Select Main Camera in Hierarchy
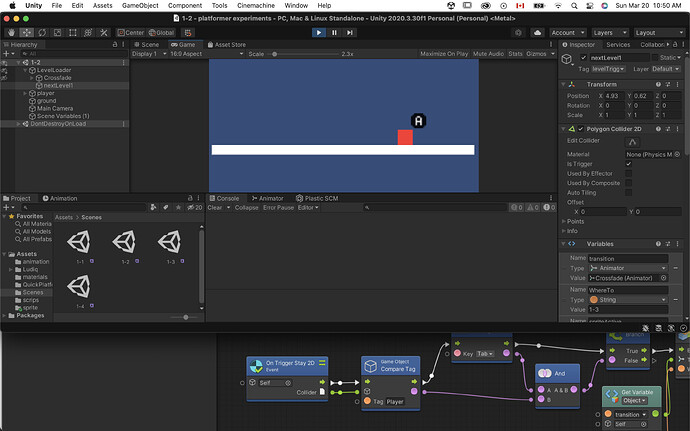The image size is (690, 431). click(55, 108)
